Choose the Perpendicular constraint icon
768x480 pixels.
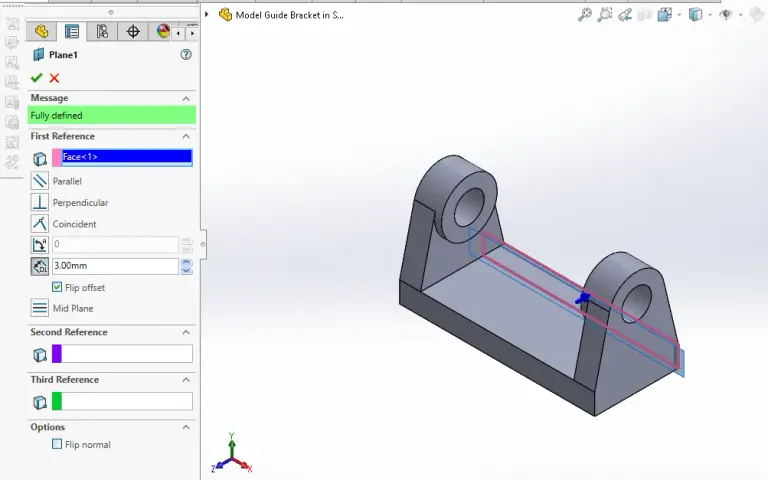click(40, 202)
